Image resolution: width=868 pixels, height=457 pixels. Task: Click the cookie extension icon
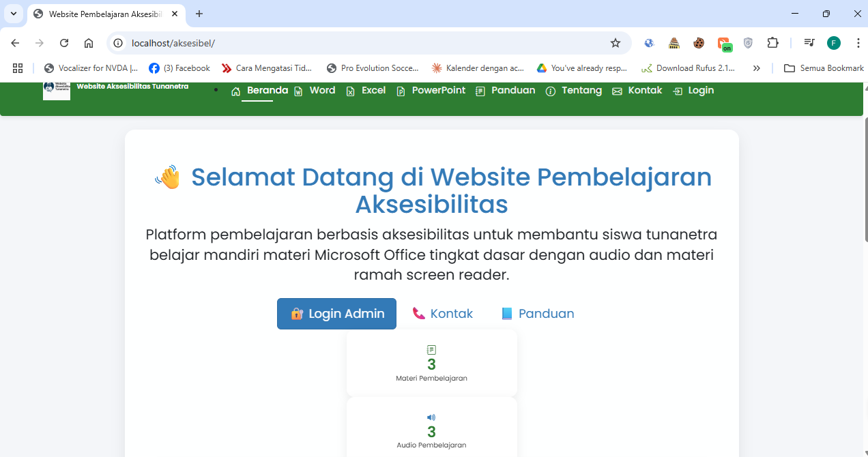(699, 43)
